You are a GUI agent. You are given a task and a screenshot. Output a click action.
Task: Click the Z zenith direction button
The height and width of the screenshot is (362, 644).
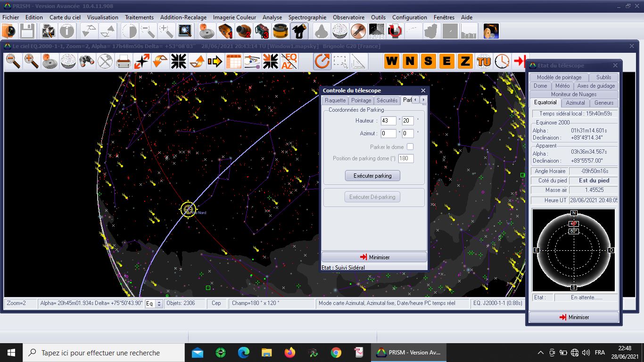pyautogui.click(x=465, y=61)
